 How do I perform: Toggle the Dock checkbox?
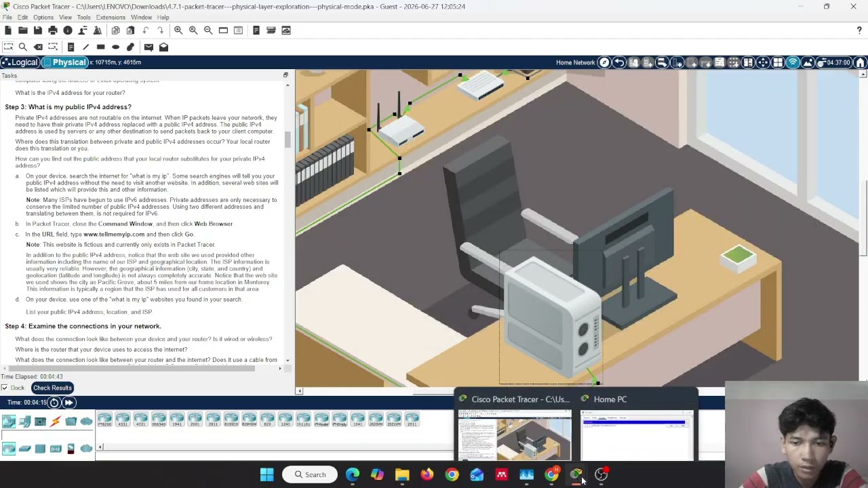[5, 388]
